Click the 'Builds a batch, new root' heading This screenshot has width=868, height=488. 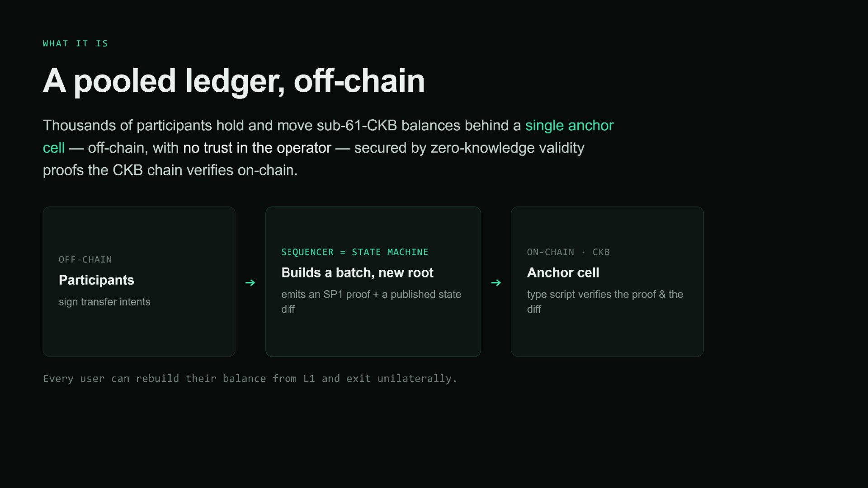click(357, 273)
